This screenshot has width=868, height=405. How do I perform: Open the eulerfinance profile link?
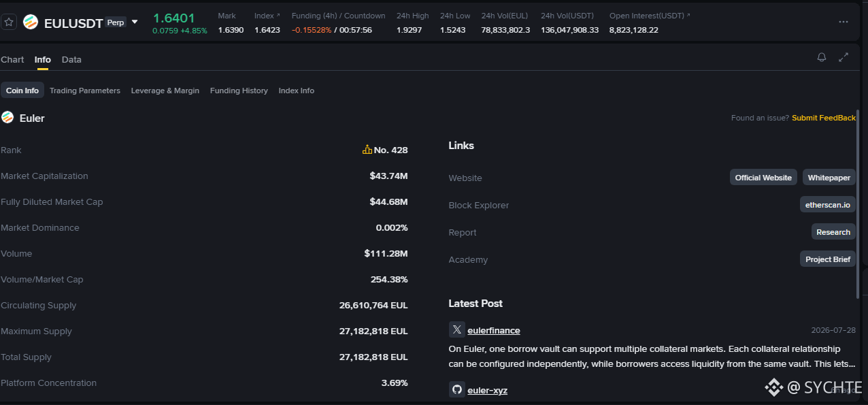[494, 330]
